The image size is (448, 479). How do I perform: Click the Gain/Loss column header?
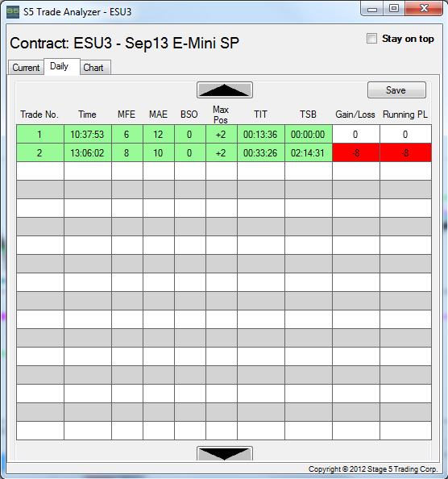355,115
